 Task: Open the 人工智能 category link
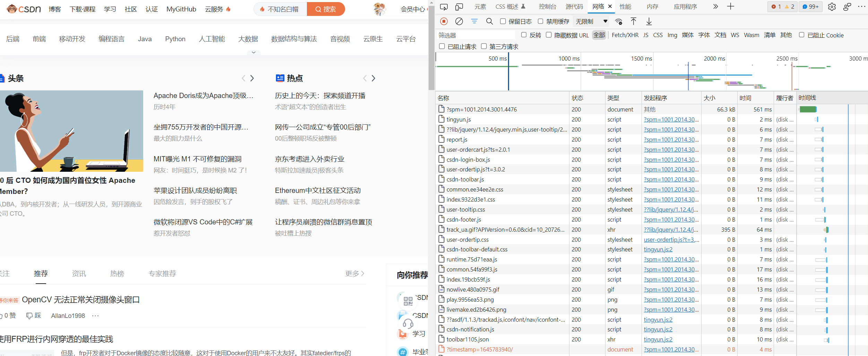pos(212,39)
